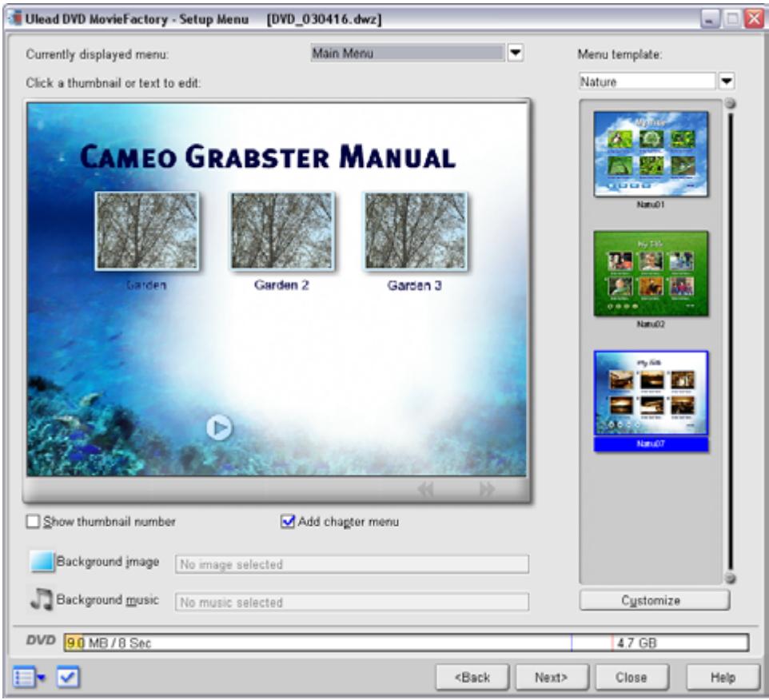769x700 pixels.
Task: Click the Background image label
Action: [107, 562]
